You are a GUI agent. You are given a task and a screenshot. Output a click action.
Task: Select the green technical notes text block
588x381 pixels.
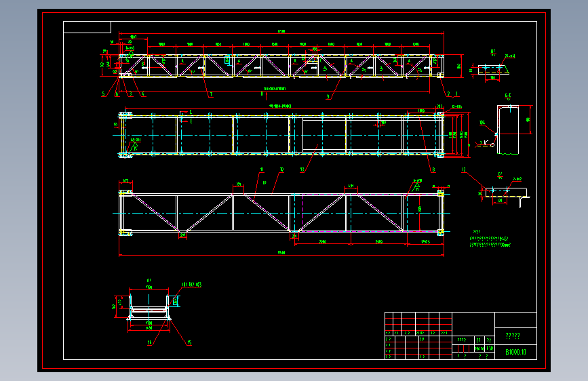[x=490, y=239]
